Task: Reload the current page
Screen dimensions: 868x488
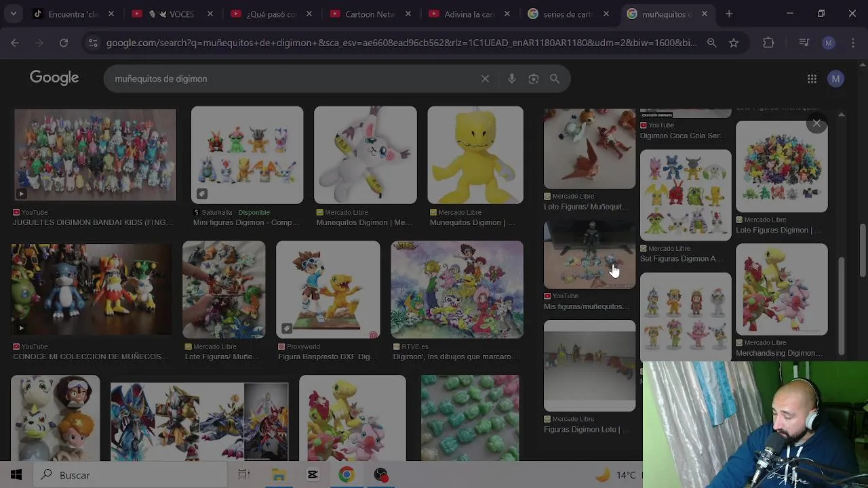Action: (x=63, y=43)
